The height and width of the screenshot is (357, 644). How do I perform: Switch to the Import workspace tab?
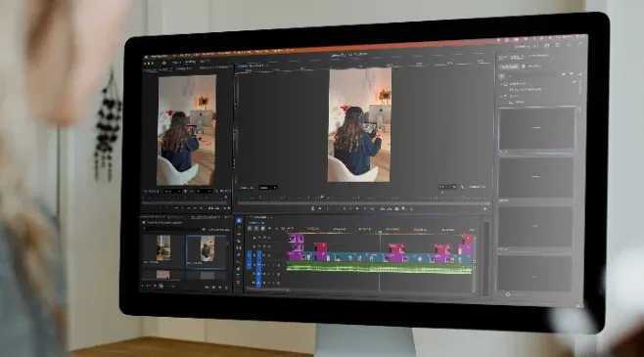[176, 63]
